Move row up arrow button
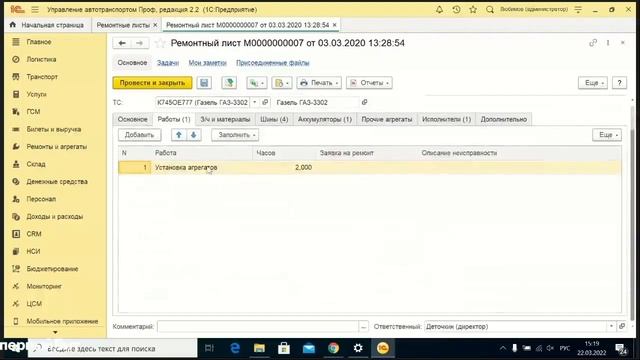The image size is (640, 360). pos(179,135)
